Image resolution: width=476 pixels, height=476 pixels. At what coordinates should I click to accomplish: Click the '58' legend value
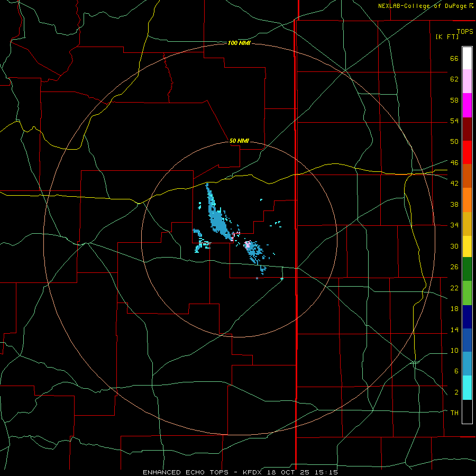click(454, 100)
